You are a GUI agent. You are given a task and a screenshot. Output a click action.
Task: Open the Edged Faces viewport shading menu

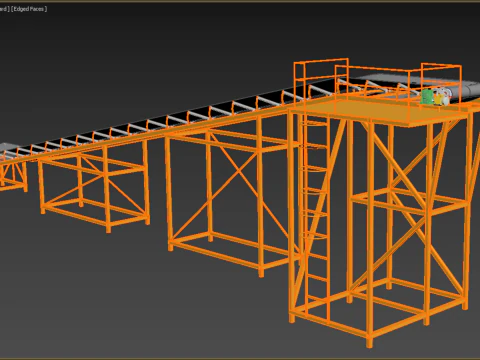(x=29, y=9)
